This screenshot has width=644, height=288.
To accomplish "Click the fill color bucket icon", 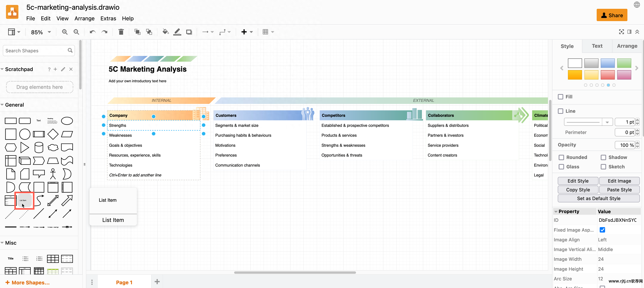I will [x=165, y=32].
